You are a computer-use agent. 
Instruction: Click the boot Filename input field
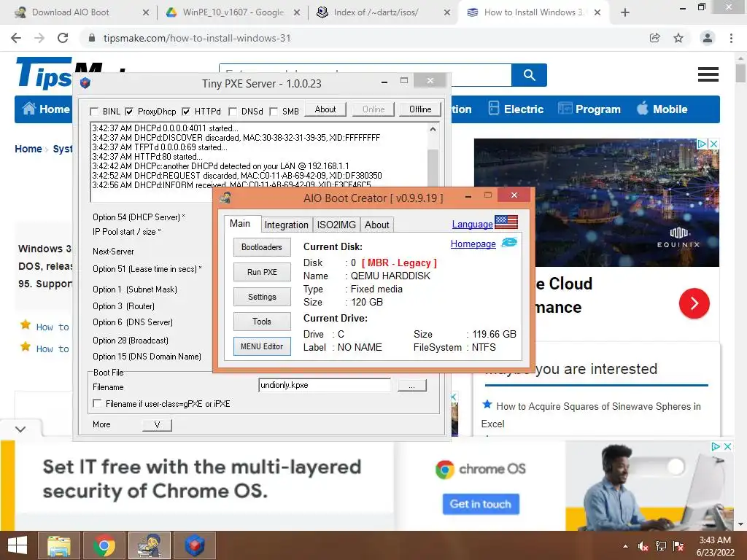click(325, 385)
